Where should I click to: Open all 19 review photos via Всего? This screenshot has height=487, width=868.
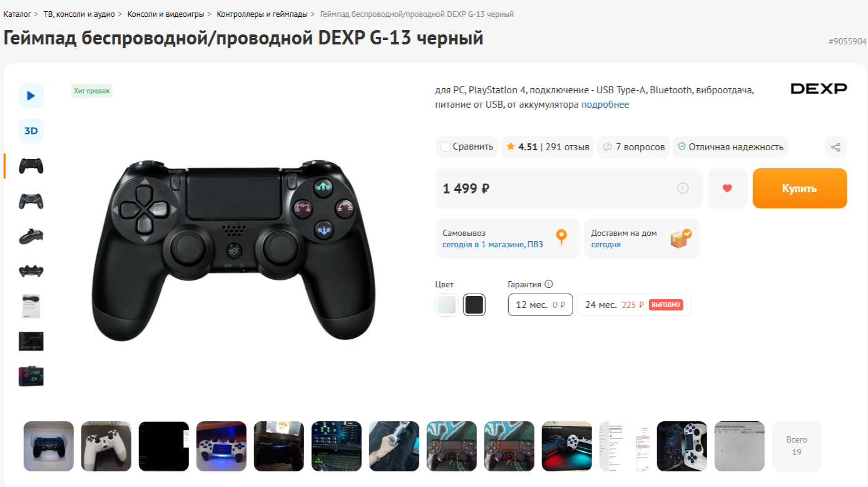pyautogui.click(x=797, y=446)
